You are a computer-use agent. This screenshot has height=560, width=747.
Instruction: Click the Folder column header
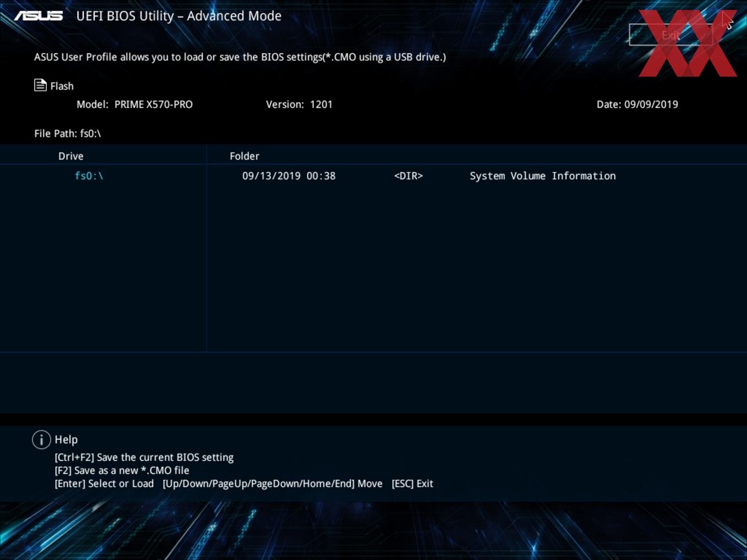[x=244, y=156]
